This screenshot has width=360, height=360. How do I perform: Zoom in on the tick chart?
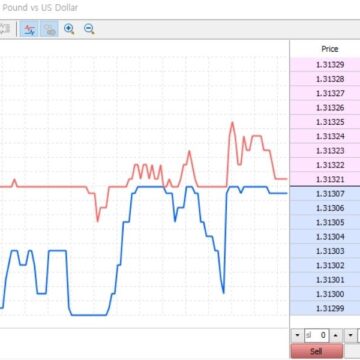tap(69, 29)
